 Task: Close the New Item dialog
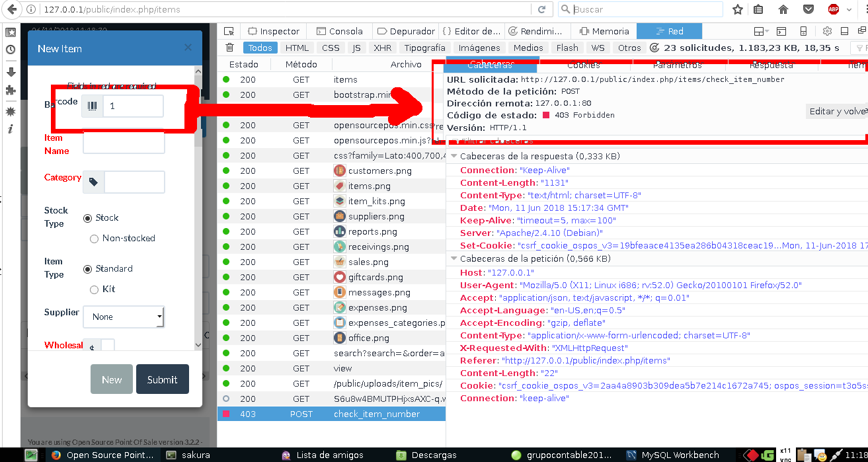coord(188,48)
